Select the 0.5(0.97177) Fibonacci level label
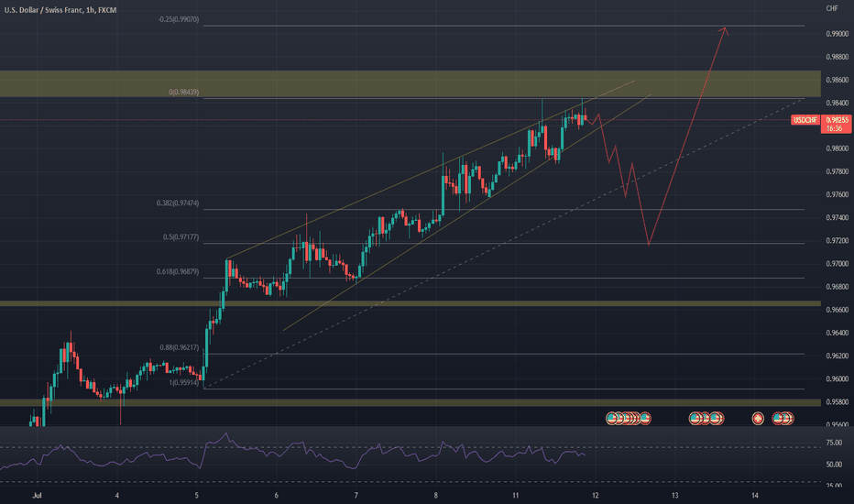This screenshot has height=504, width=854. point(181,237)
